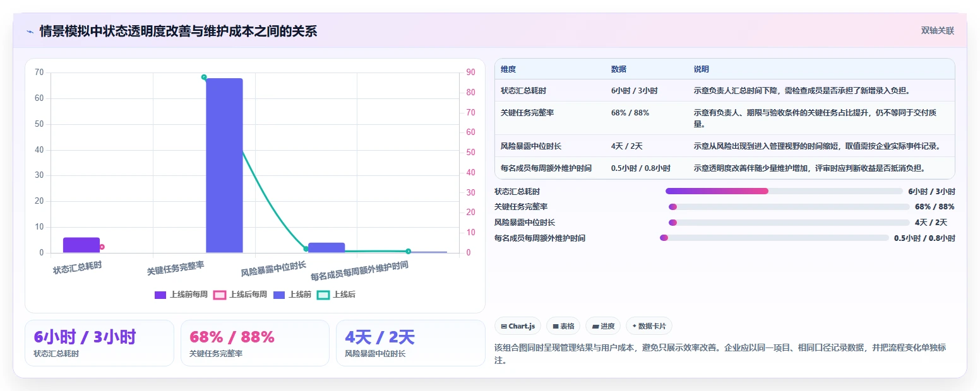Toggle the 上线前每周 legend item
980x391 pixels.
181,295
